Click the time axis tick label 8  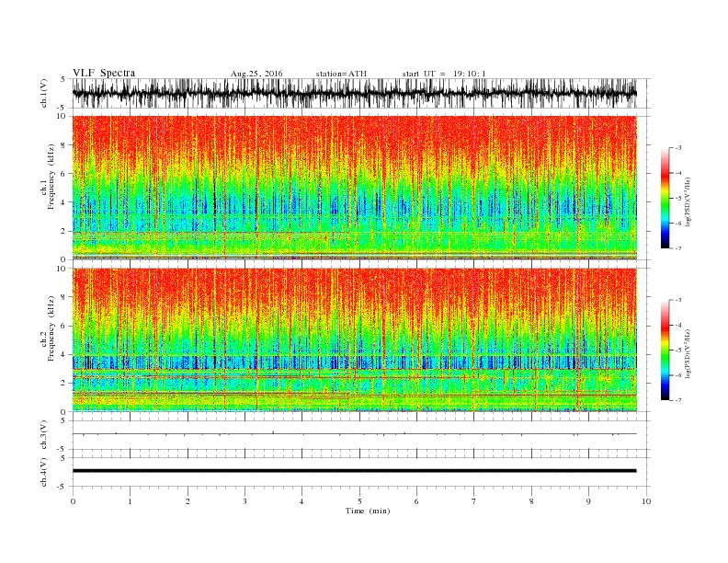point(531,501)
